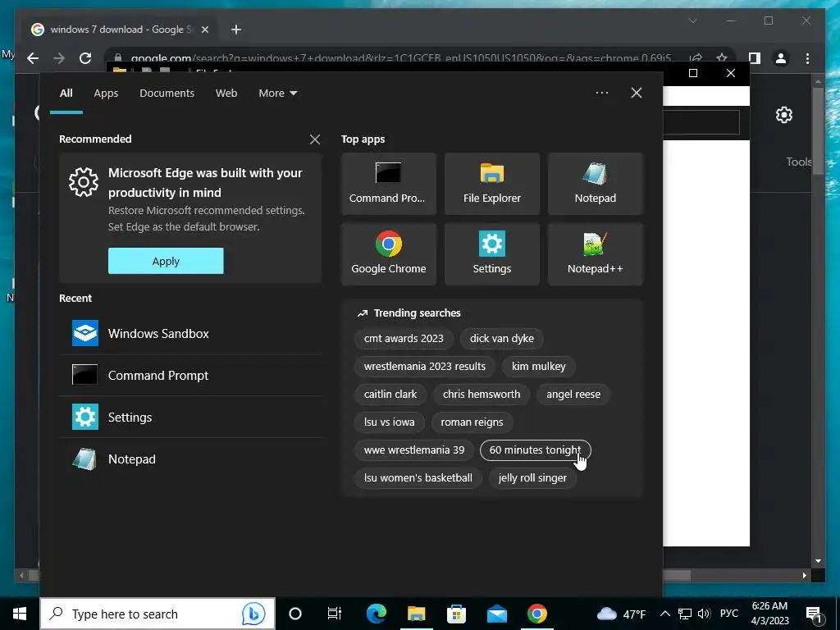Open Settings tile in Top apps

492,254
